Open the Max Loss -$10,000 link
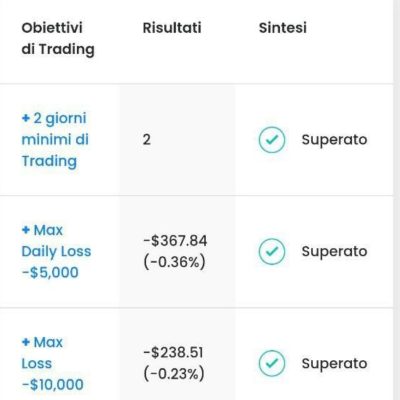The height and width of the screenshot is (400, 400). point(53,363)
